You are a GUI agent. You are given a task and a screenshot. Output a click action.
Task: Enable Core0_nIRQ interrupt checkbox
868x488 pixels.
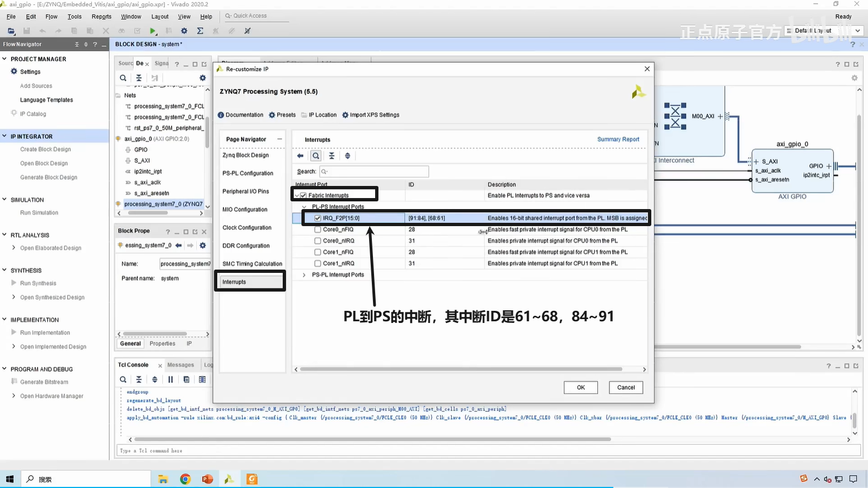pyautogui.click(x=317, y=241)
